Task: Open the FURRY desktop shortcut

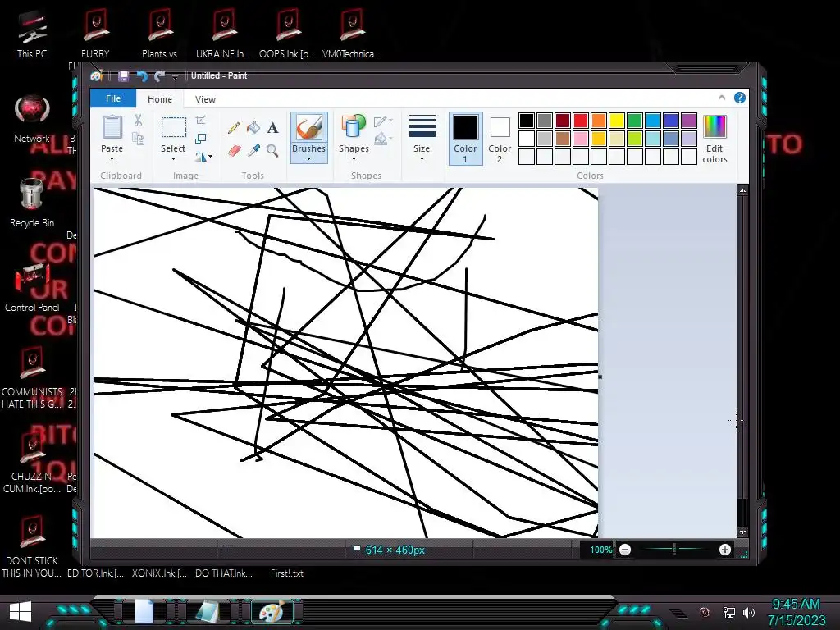Action: (95, 34)
